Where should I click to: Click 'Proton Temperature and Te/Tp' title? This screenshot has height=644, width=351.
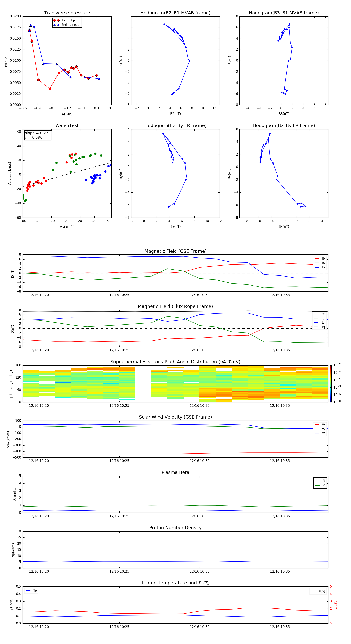pyautogui.click(x=175, y=583)
